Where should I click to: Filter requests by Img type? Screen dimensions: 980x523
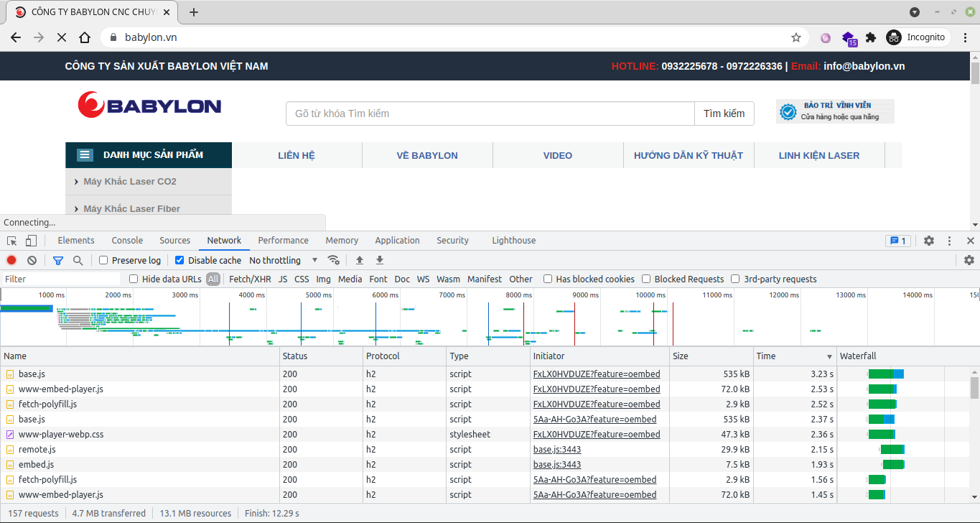[x=323, y=279]
